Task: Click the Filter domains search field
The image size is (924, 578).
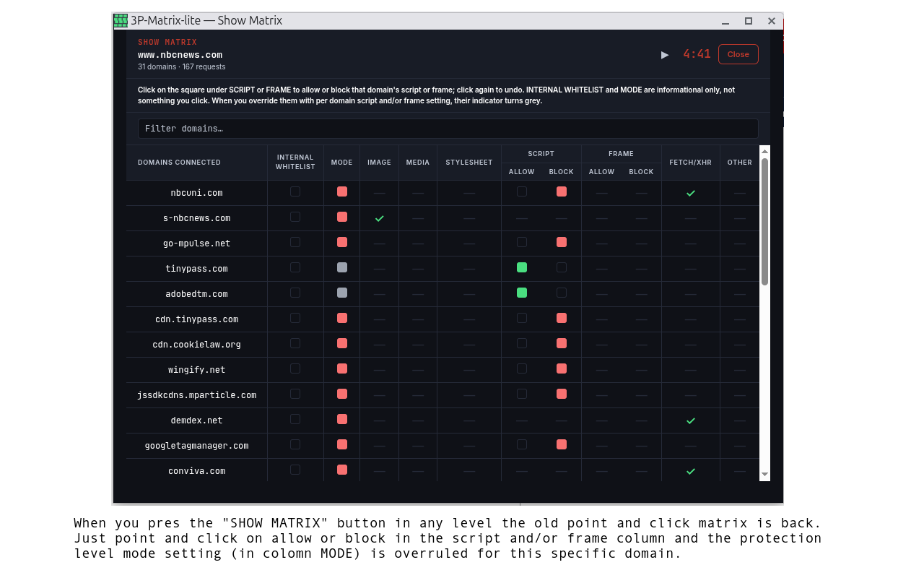Action: [x=448, y=129]
